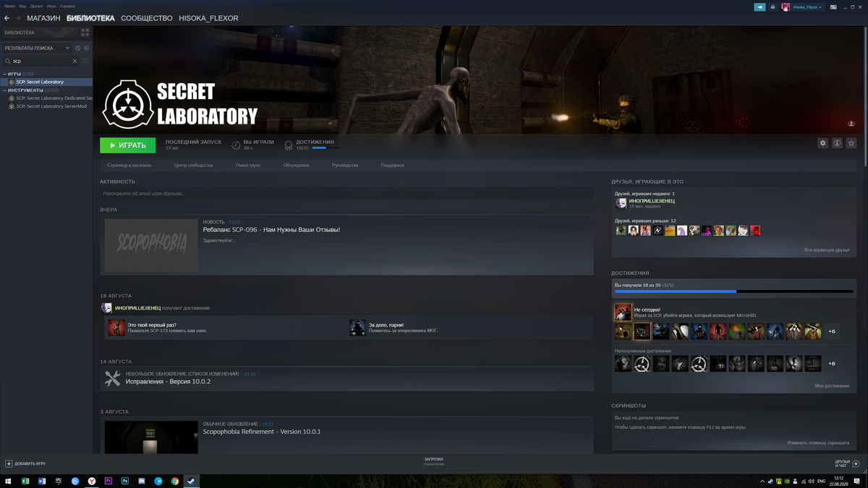This screenshot has height=488, width=868.
Task: Click the green ИГРАТЬ button
Action: (127, 145)
